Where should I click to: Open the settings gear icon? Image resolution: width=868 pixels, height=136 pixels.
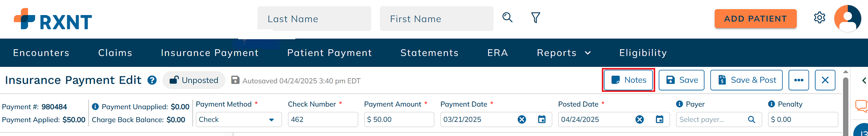[819, 18]
